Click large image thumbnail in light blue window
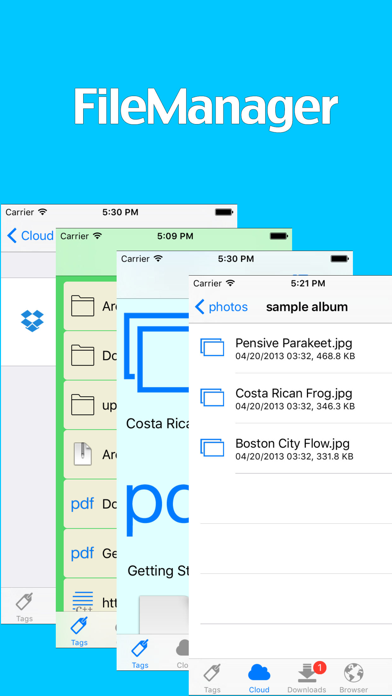The image size is (392, 696). pyautogui.click(x=156, y=352)
